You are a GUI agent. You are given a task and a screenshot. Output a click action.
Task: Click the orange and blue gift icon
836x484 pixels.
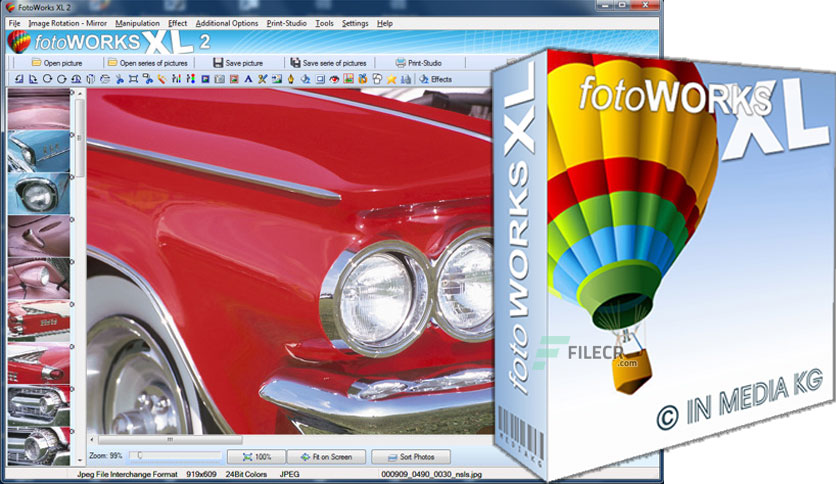[363, 79]
